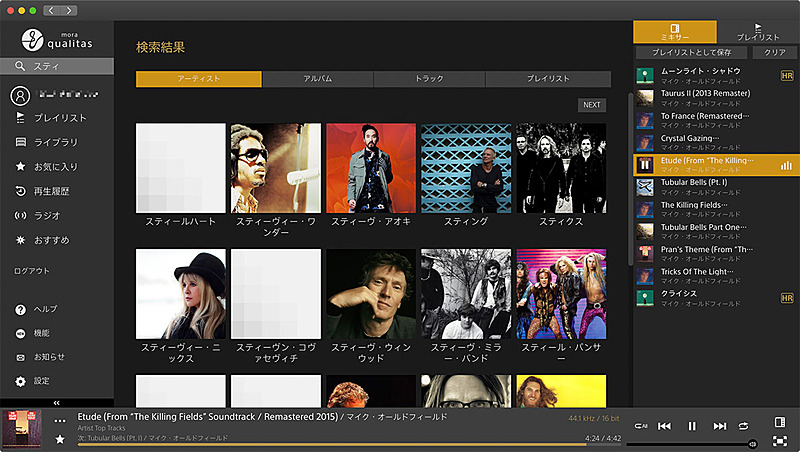Open artist スティーヴィー・ニックス thumbnail
The height and width of the screenshot is (452, 800).
pyautogui.click(x=181, y=294)
